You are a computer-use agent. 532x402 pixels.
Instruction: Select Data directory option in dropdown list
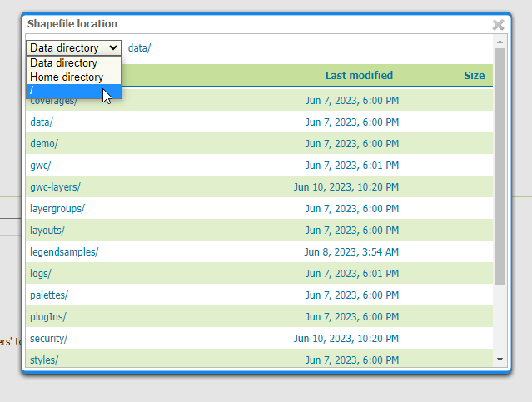[63, 63]
